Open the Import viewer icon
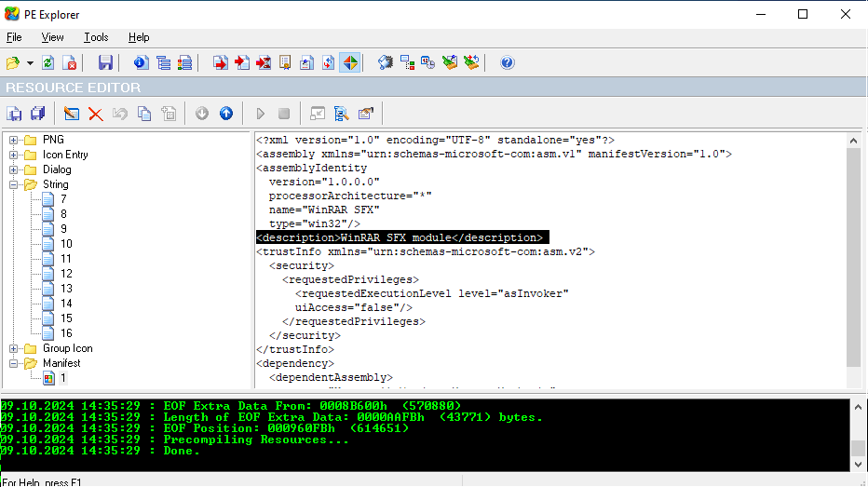 coord(242,63)
